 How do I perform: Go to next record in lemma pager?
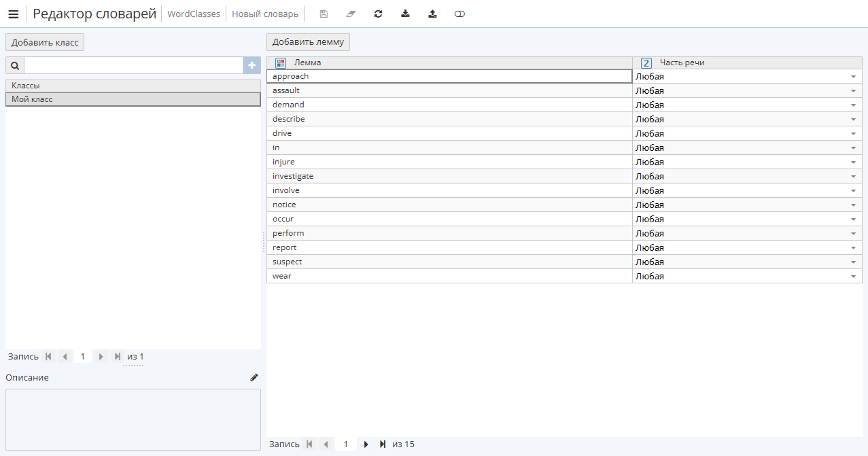366,444
